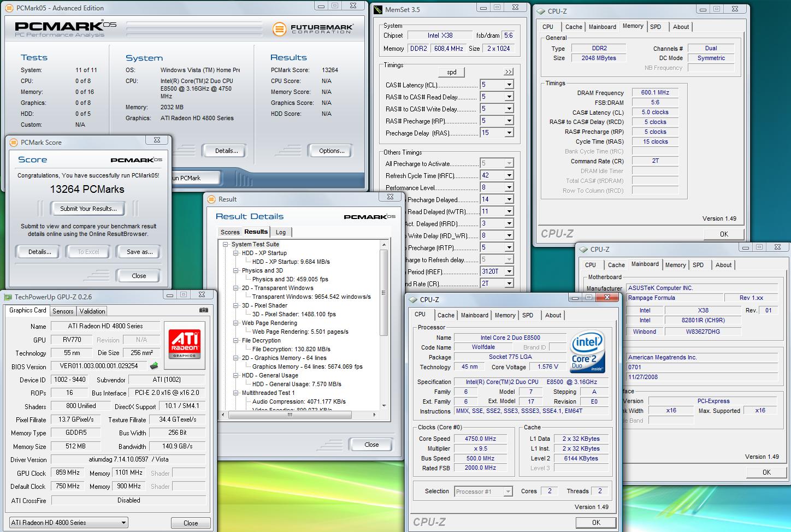791x532 pixels.
Task: Click the spd button in MemSet
Action: click(x=452, y=72)
